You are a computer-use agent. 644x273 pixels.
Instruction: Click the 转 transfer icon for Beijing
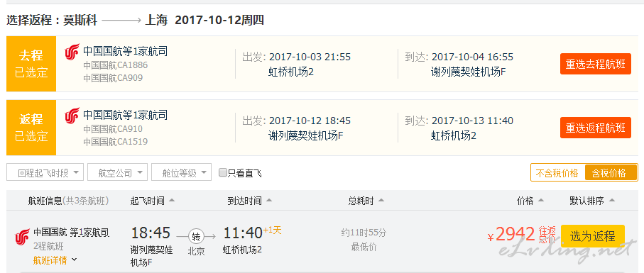[196, 236]
